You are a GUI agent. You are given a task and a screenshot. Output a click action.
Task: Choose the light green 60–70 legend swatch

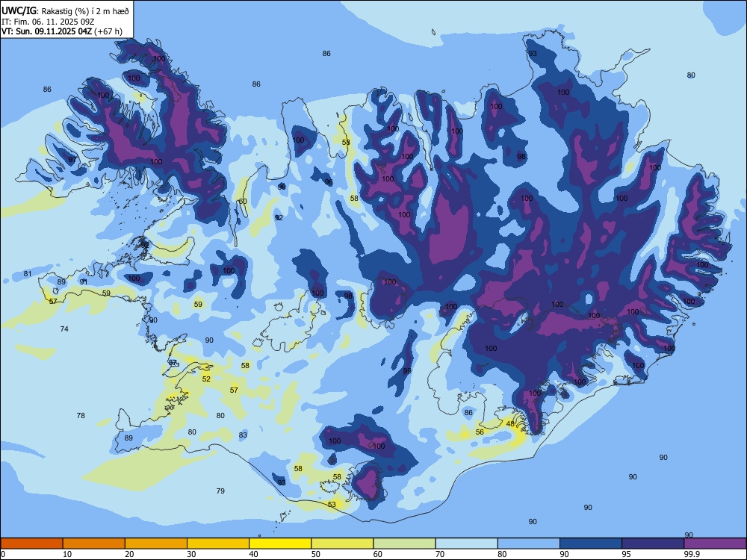(x=404, y=544)
